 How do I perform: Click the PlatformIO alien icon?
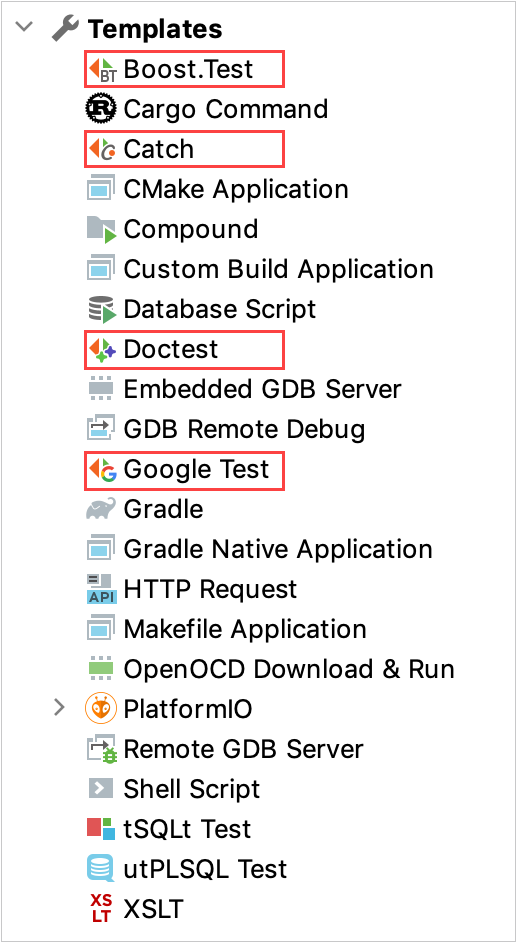pos(101,709)
